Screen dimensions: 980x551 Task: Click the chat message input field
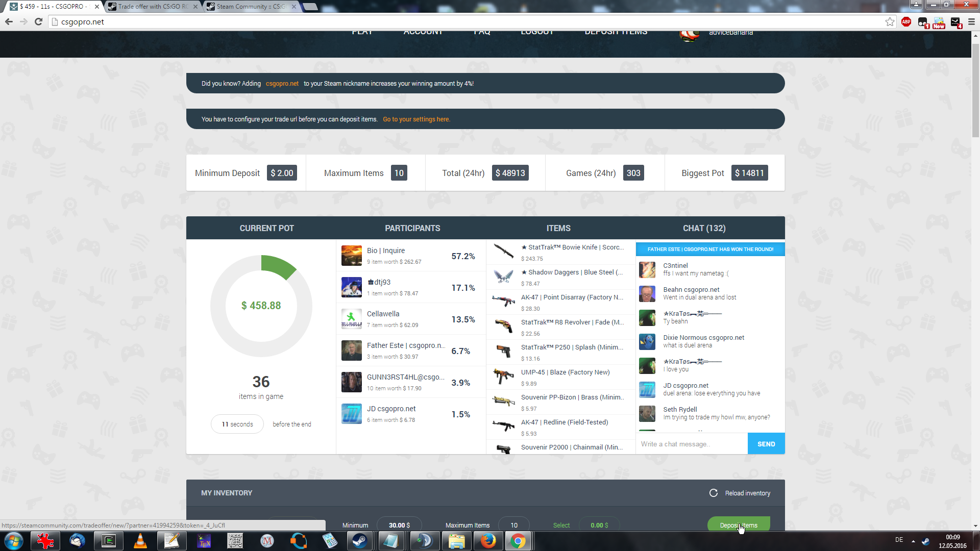tap(692, 444)
